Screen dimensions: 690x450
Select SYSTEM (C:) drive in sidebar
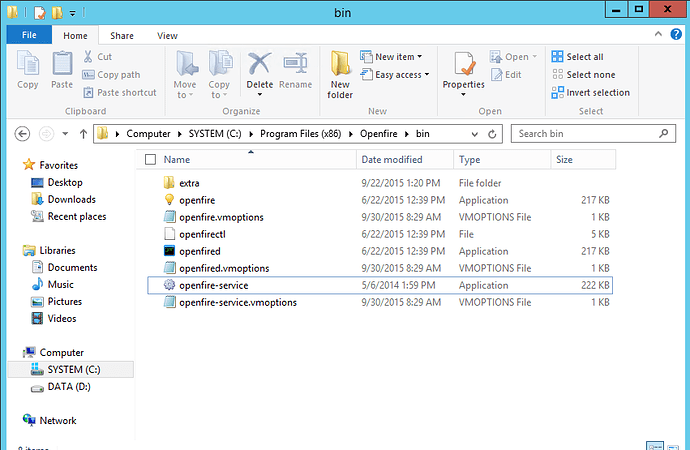click(70, 370)
